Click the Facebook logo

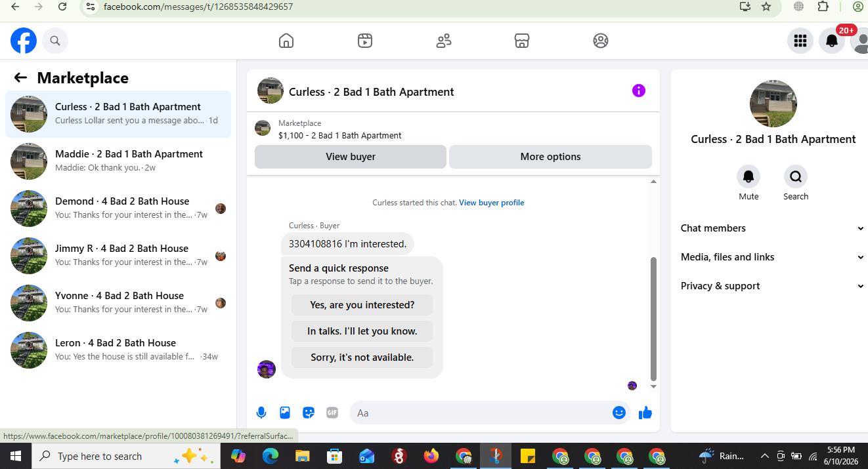tap(24, 41)
